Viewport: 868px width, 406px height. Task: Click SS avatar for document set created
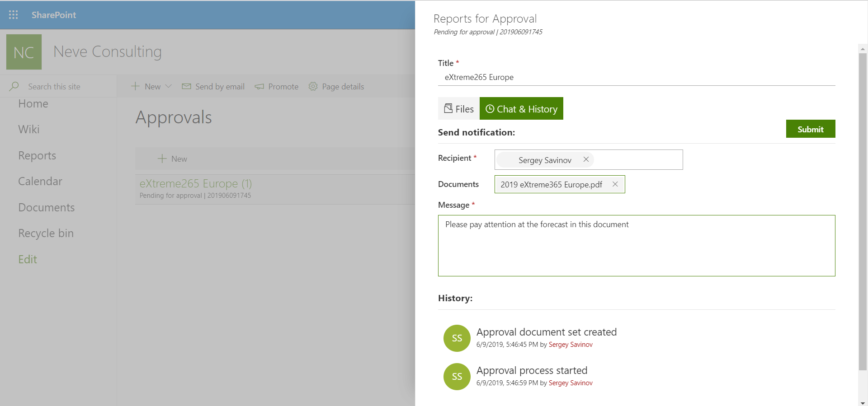(x=457, y=338)
